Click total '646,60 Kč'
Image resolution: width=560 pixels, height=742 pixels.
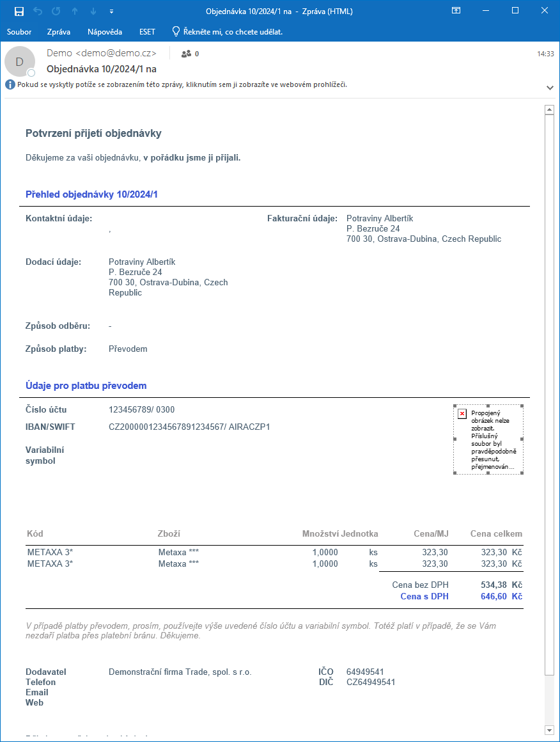501,596
